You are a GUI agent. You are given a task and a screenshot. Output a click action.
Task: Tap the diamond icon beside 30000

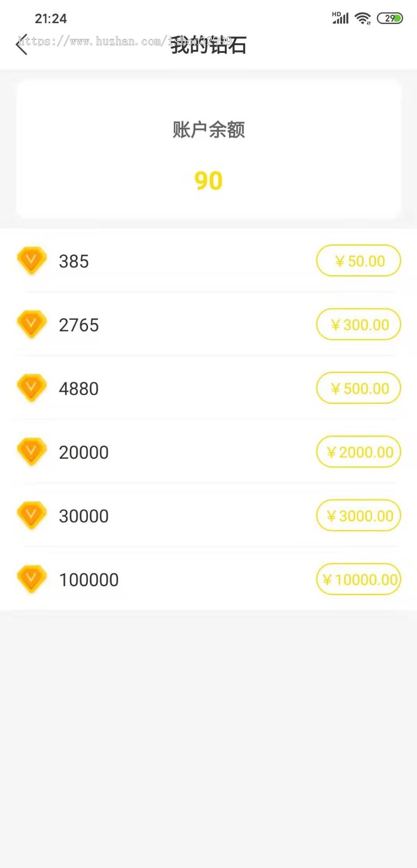point(32,515)
